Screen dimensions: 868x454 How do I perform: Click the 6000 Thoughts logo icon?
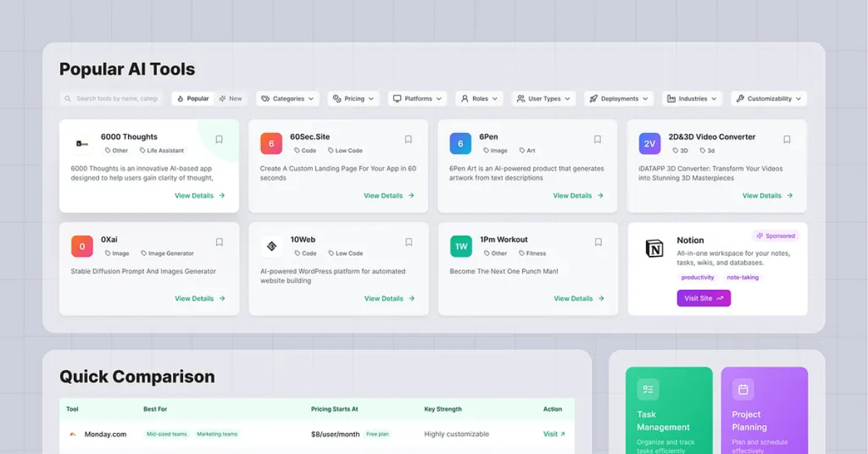(82, 143)
